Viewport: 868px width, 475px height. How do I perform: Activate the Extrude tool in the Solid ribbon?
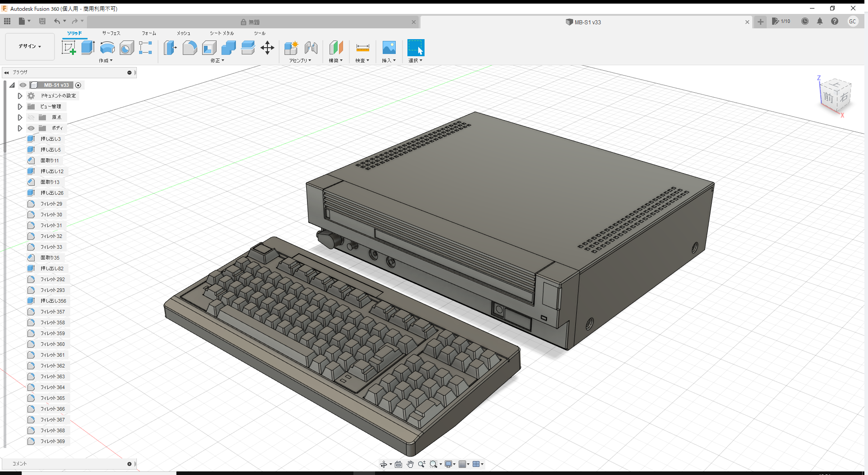tap(87, 47)
